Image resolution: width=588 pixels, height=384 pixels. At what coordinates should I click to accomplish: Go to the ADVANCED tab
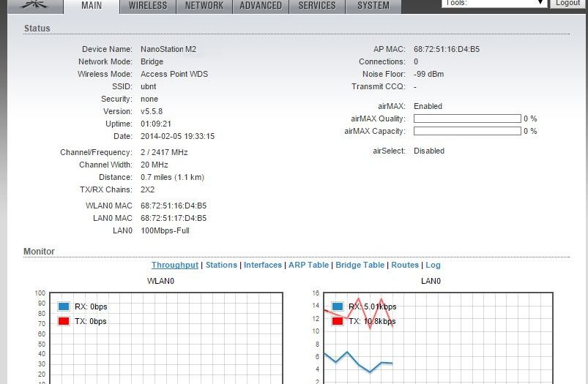click(261, 6)
